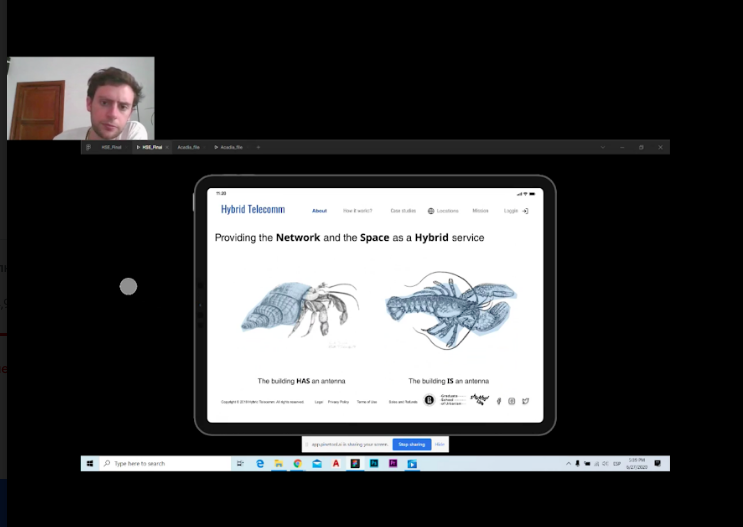
Task: Open the How it works? nav item
Action: (358, 211)
